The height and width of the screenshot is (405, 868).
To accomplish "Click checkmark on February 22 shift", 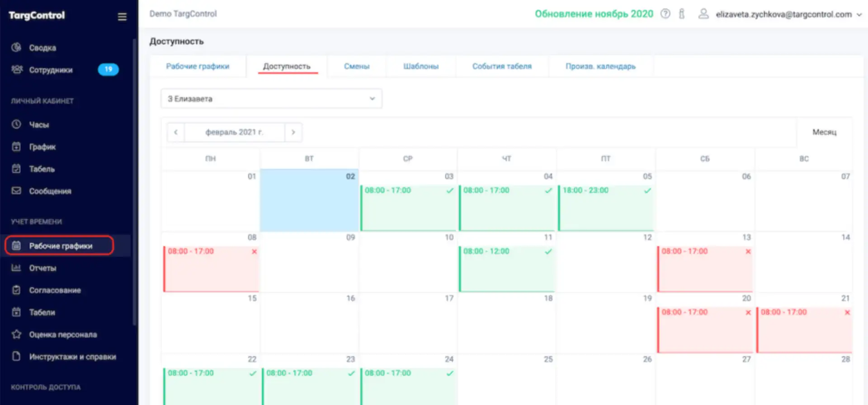I will [x=253, y=373].
